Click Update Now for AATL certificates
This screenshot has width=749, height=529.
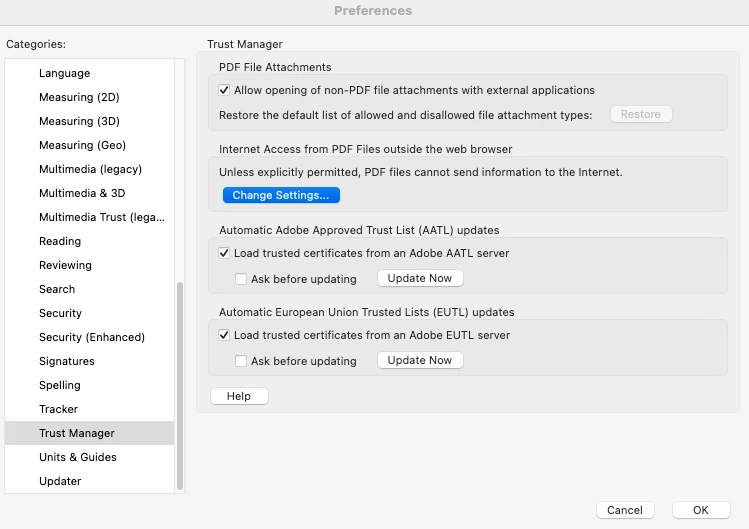click(420, 278)
